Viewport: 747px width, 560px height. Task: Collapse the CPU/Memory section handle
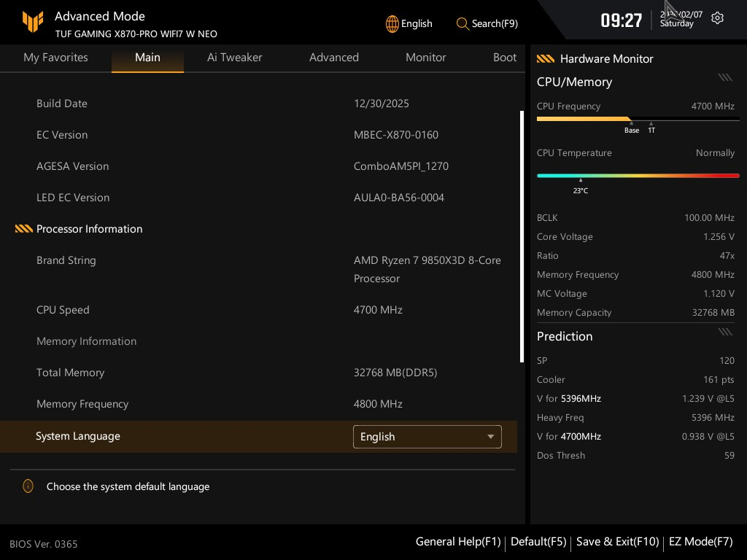(724, 77)
